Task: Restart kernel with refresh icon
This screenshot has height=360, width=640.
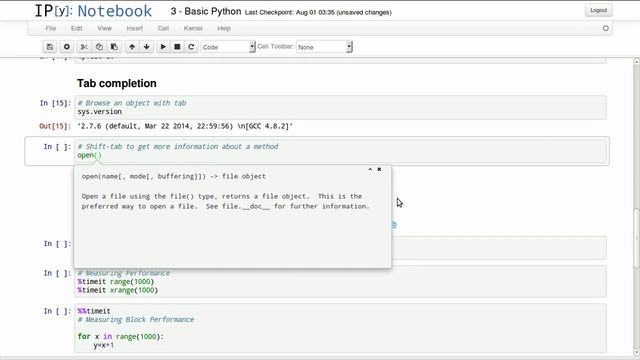Action: click(x=191, y=47)
